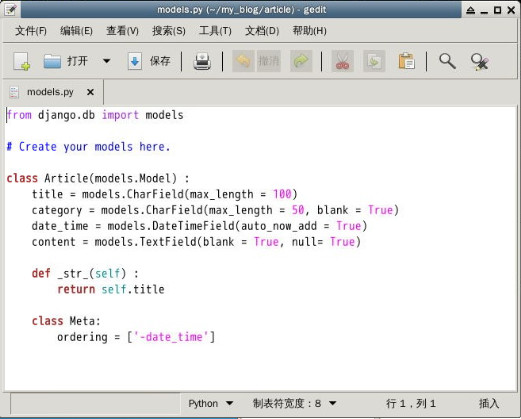Open the 工具(T) menu
This screenshot has height=419, width=521.
tap(215, 31)
